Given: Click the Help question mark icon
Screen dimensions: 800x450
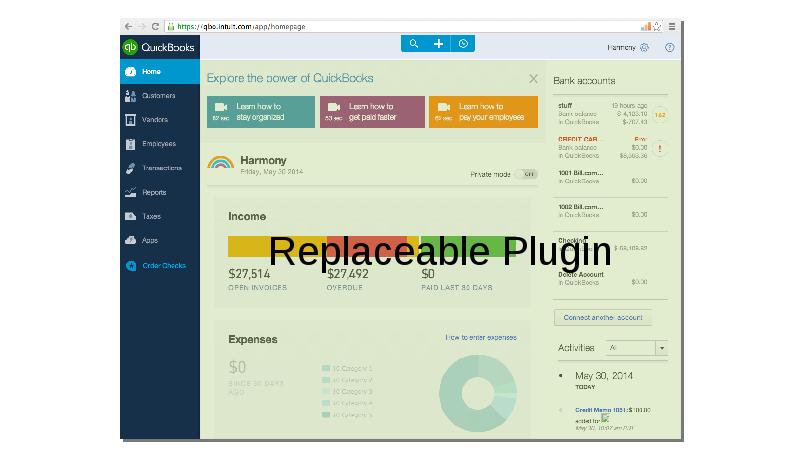Looking at the screenshot, I should point(669,47).
